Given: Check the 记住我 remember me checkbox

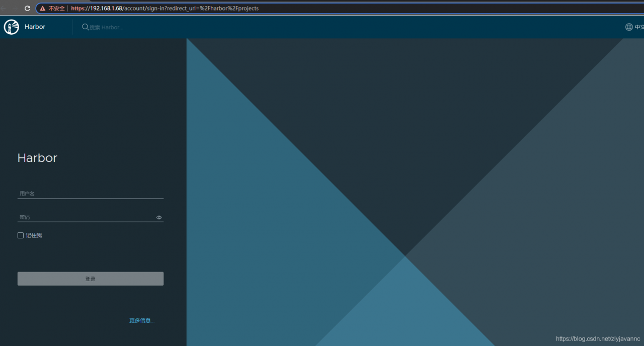Looking at the screenshot, I should [21, 235].
